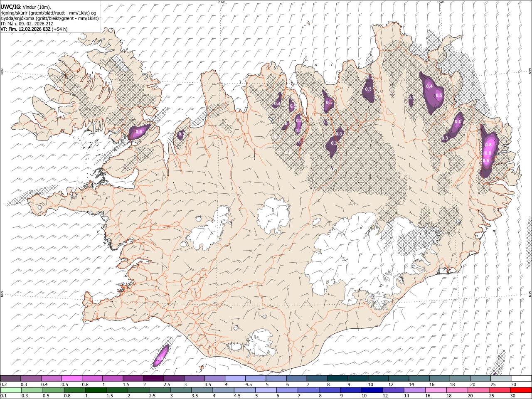Click the snow legend swatch for 18–20 mm
This screenshot has width=532, height=399.
tap(459, 378)
